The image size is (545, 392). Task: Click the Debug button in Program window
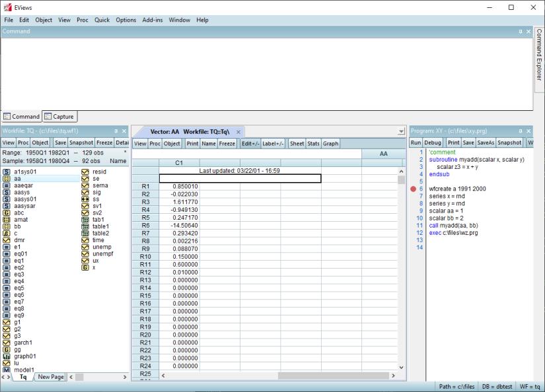[x=433, y=143]
